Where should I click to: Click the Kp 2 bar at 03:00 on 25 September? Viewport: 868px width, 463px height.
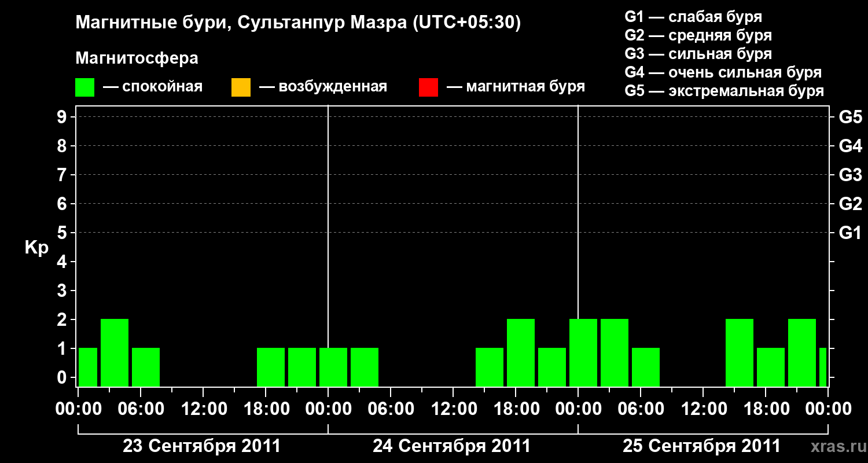pos(615,352)
